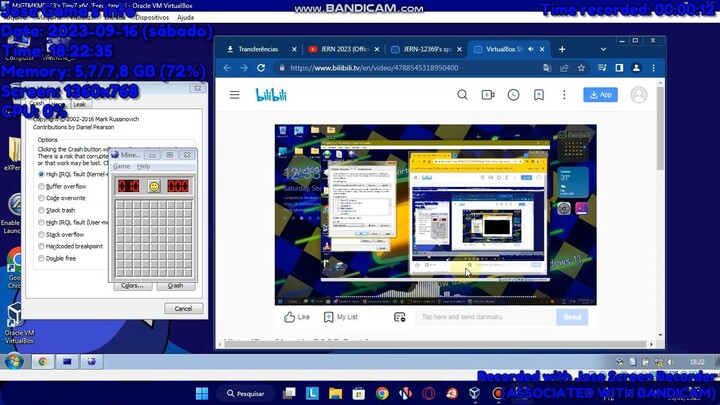The width and height of the screenshot is (720, 405).
Task: Open the bilibili user profile avatar
Action: pos(638,95)
